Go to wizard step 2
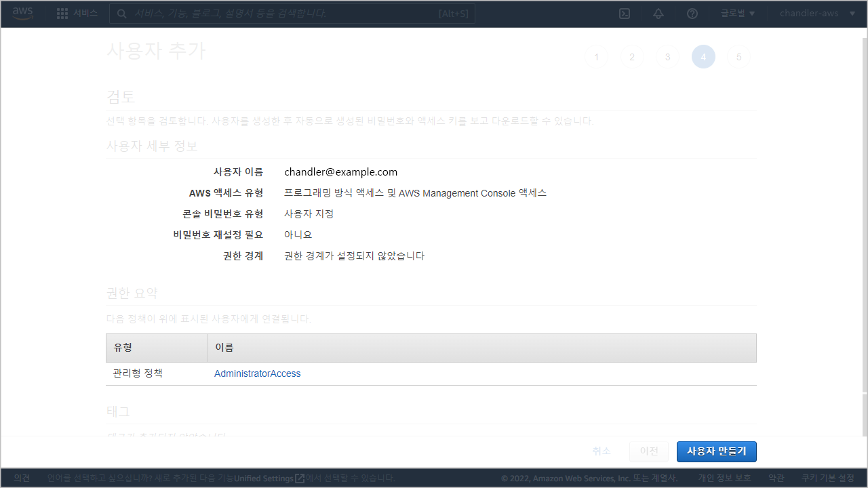The height and width of the screenshot is (488, 868). click(632, 57)
